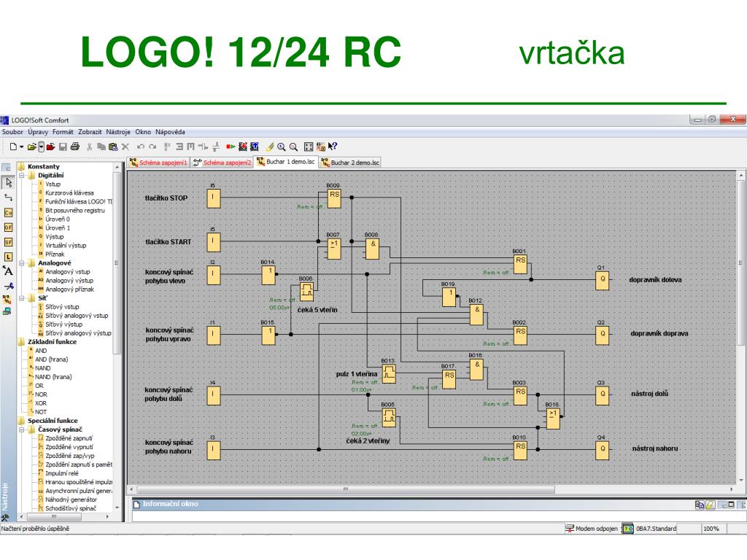Screen dimensions: 747x560
Task: Switch to Schéma zapojení1 tab
Action: click(x=158, y=163)
